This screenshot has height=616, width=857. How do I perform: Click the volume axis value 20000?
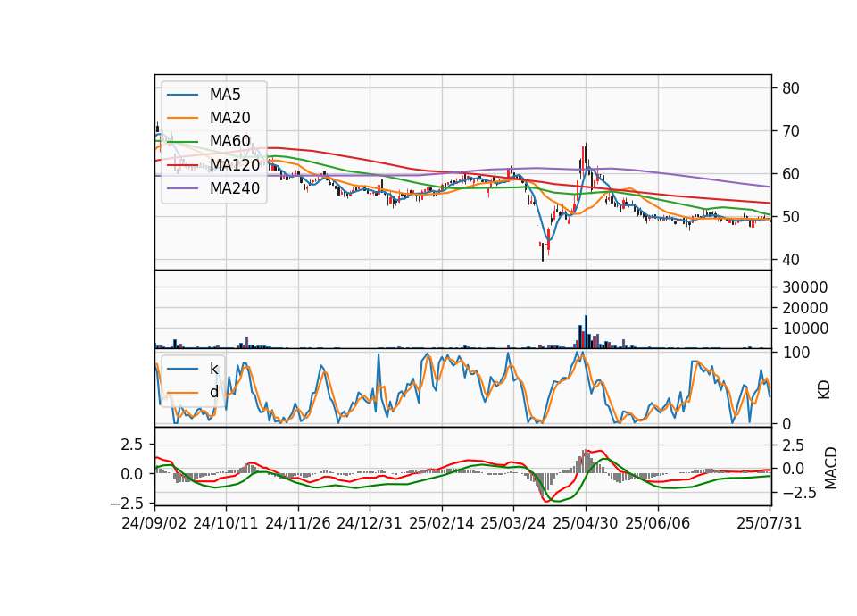coord(804,308)
